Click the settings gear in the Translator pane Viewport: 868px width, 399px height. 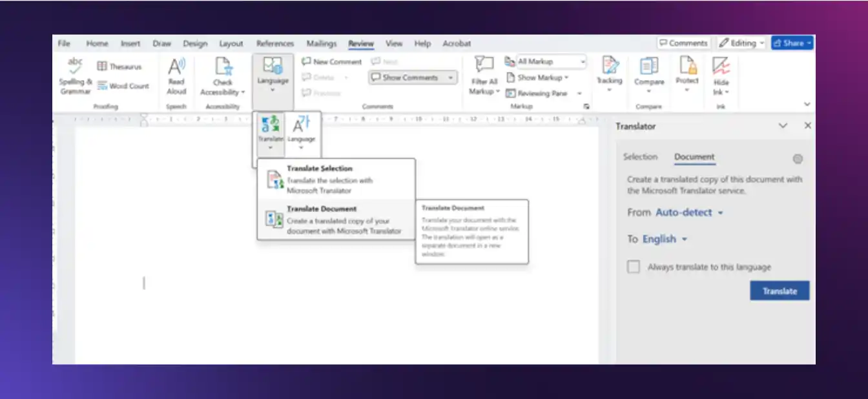coord(798,159)
